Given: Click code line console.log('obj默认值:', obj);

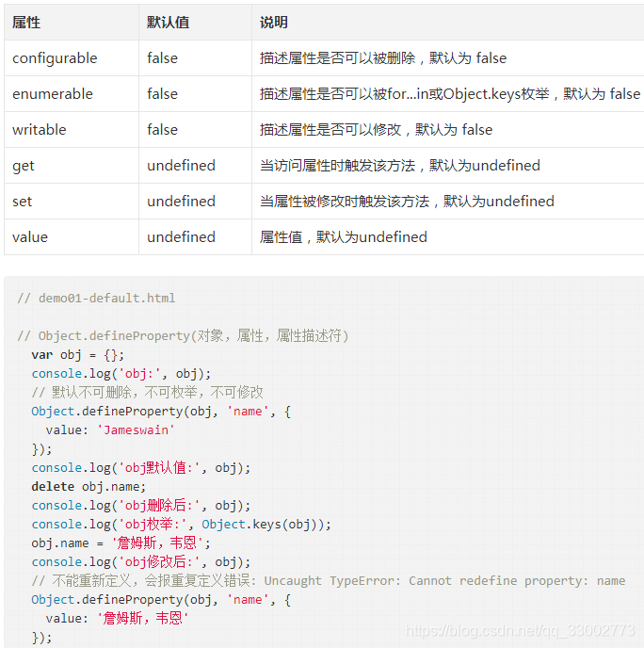Looking at the screenshot, I should 141,468.
